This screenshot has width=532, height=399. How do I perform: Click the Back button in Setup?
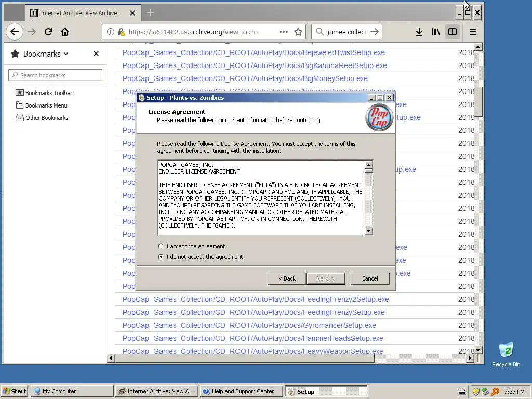pyautogui.click(x=287, y=278)
